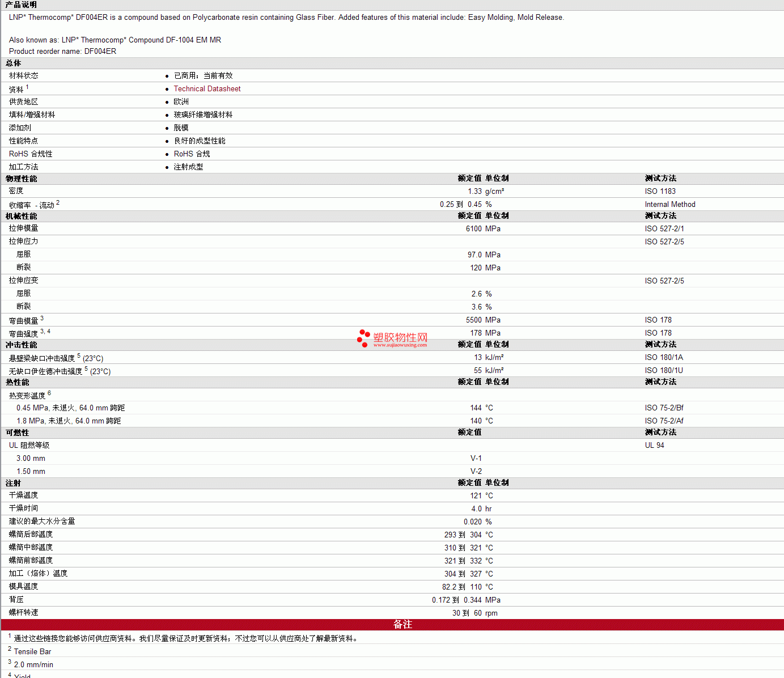The height and width of the screenshot is (678, 784).
Task: Select the 弯曲模量 row label
Action: (24, 321)
